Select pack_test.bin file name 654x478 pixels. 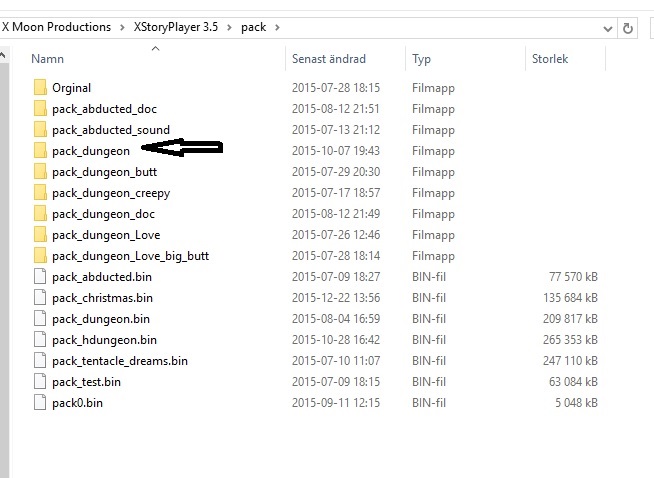(x=86, y=382)
